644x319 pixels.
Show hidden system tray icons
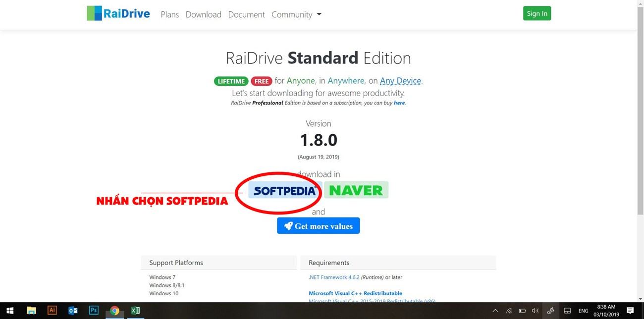coord(495,311)
